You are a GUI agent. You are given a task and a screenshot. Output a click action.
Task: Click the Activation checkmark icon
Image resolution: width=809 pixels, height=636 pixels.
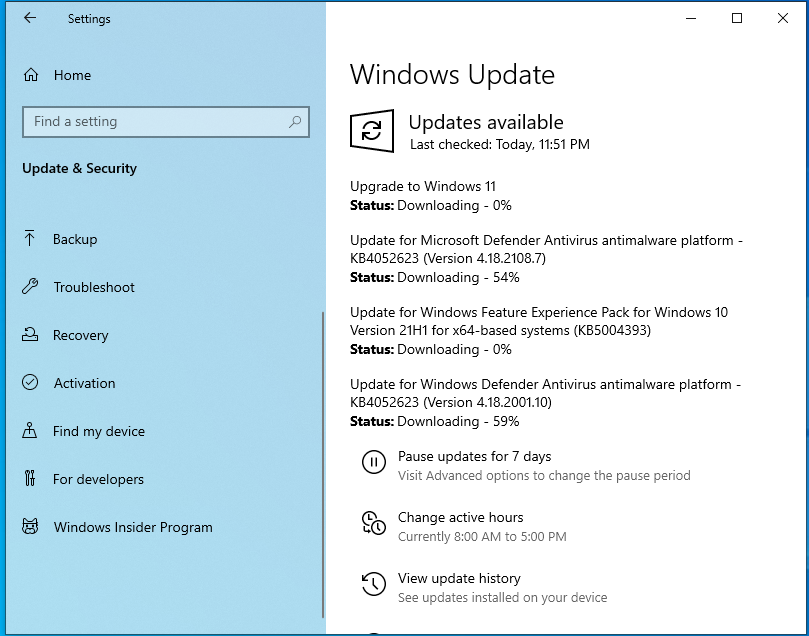[30, 382]
